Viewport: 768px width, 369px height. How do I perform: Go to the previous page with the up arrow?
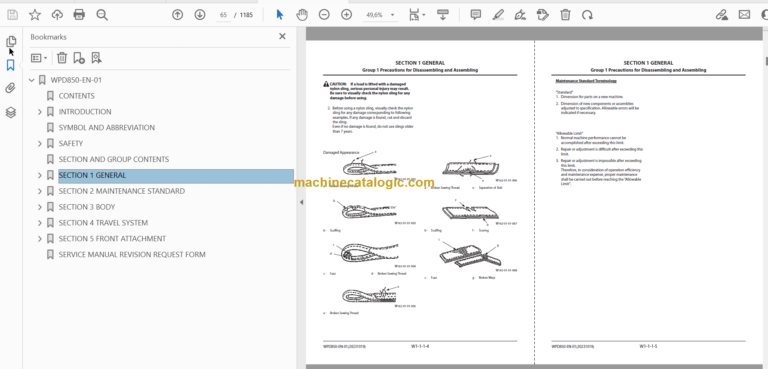(x=177, y=15)
